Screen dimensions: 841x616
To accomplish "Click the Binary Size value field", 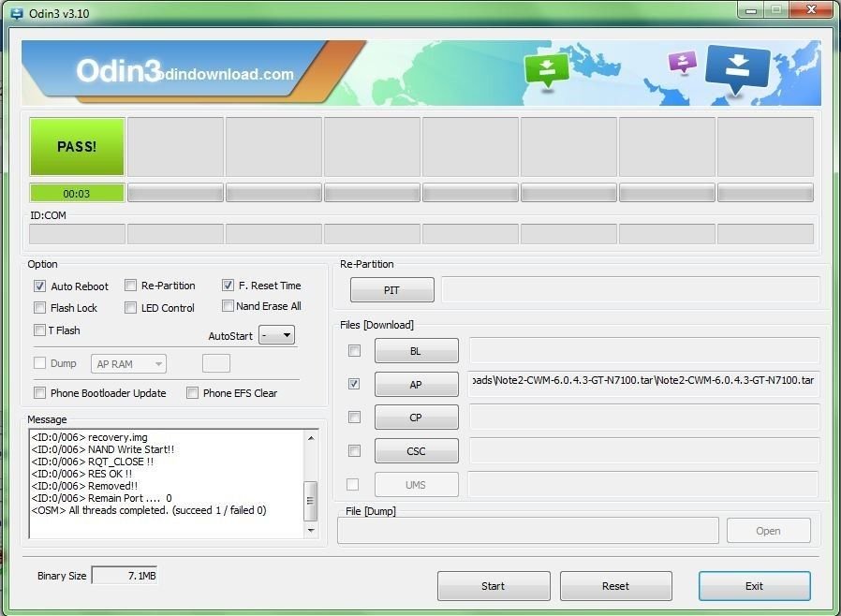I will (125, 575).
